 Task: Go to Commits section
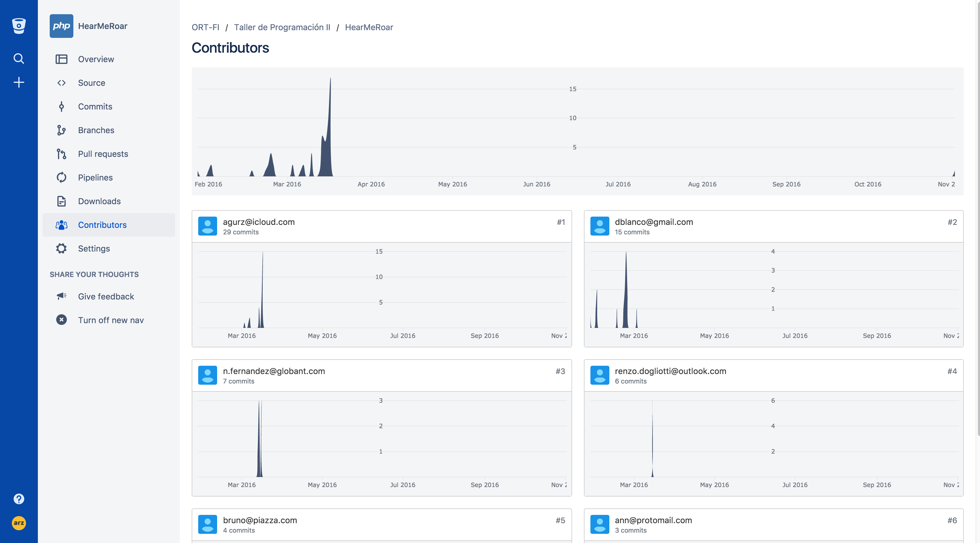click(x=95, y=107)
